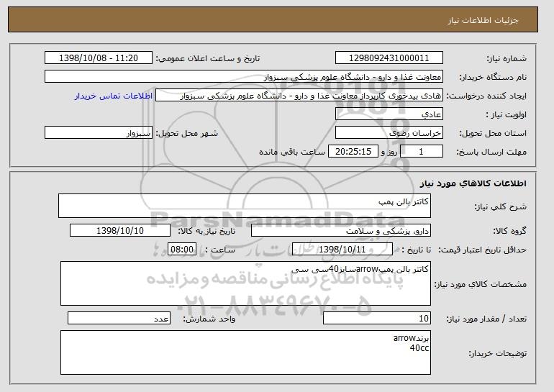Click the تعداد / مقدار مورد نیاز label
This screenshot has width=554, height=392.
[486, 319]
